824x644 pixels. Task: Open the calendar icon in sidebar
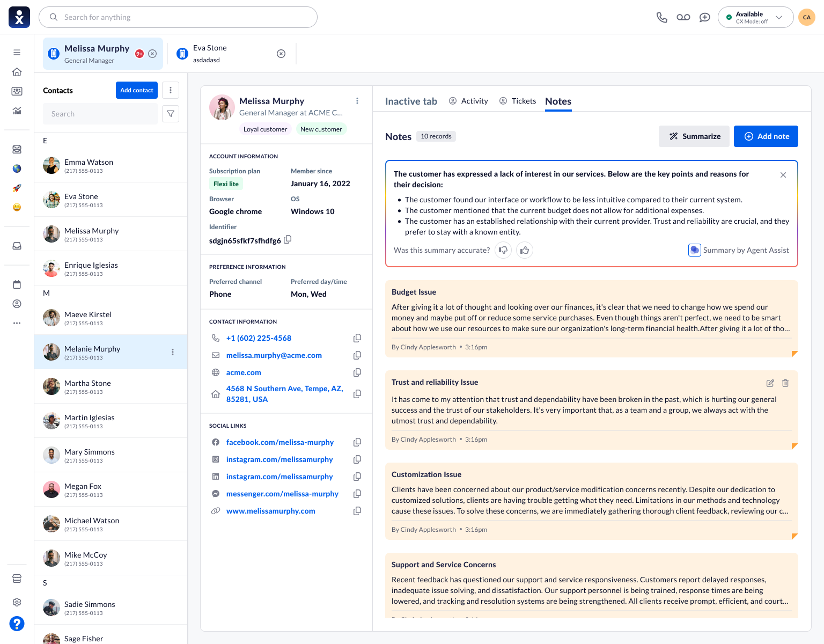coord(17,284)
